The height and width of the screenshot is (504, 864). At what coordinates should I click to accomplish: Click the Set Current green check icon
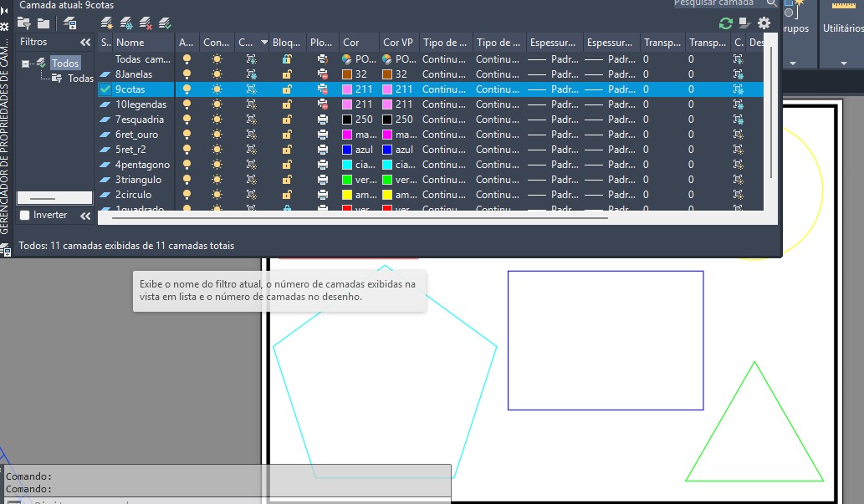[165, 23]
